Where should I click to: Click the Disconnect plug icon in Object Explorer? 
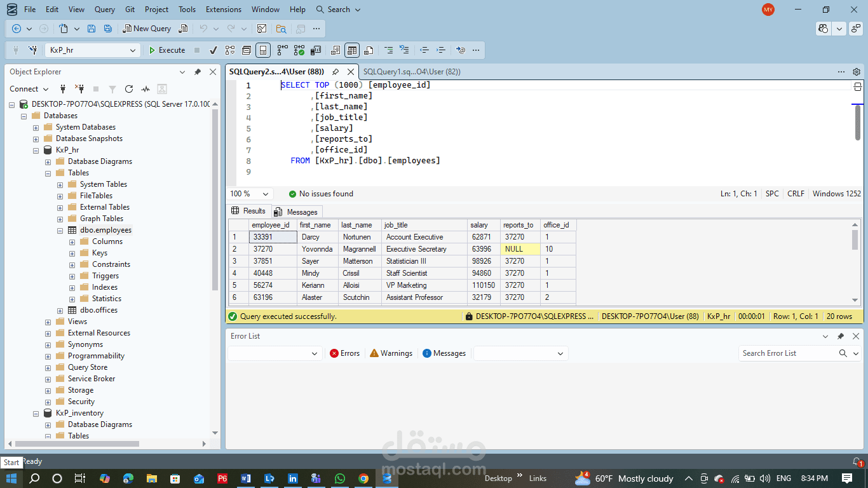click(79, 89)
